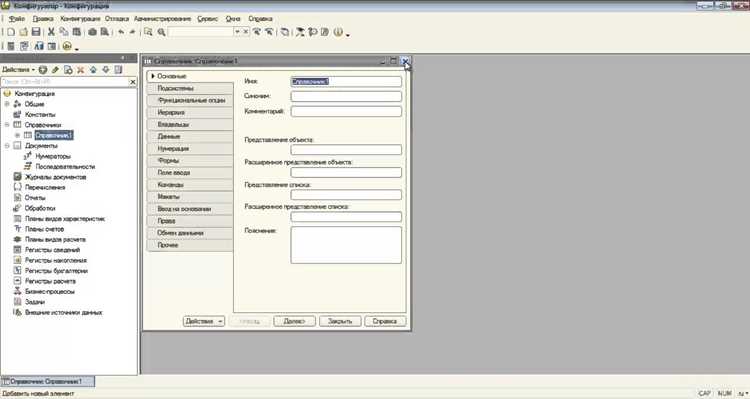Open the Действия dropdown above configuration tree
Viewport: 750px width, 399px height.
click(18, 70)
